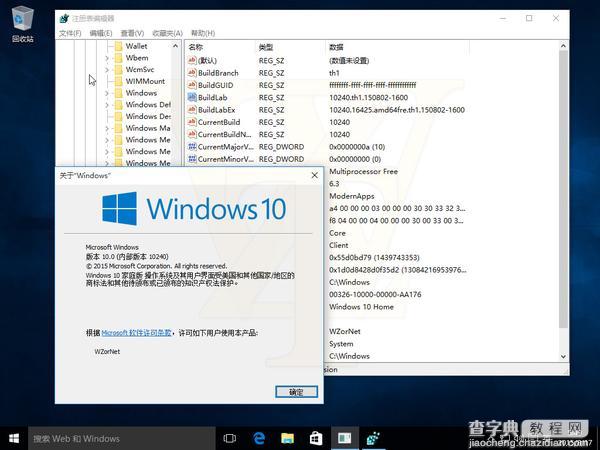
Task: Select the BuildBranch string value icon
Action: coord(192,73)
